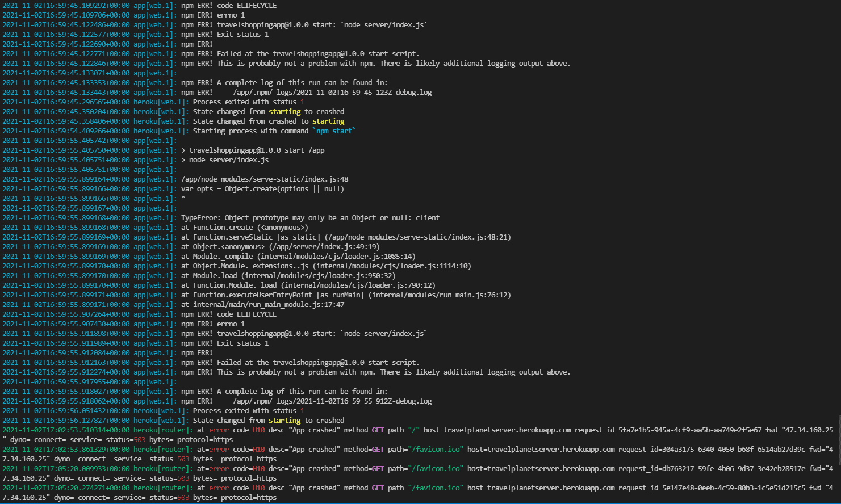Click the '16_59_55_912Z-debug.log' path
Image resolution: width=841 pixels, height=504 pixels.
332,401
